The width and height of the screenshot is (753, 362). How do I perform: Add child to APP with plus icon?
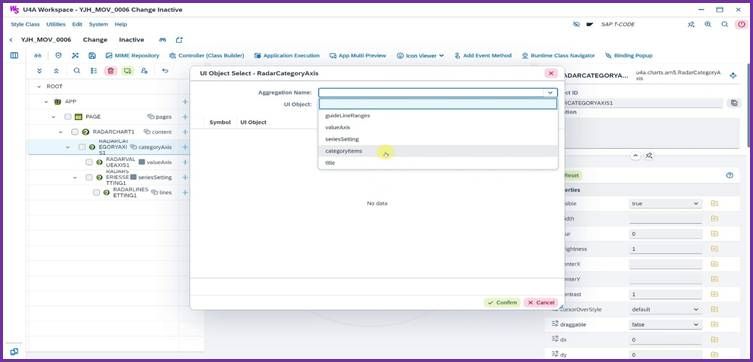[x=185, y=102]
